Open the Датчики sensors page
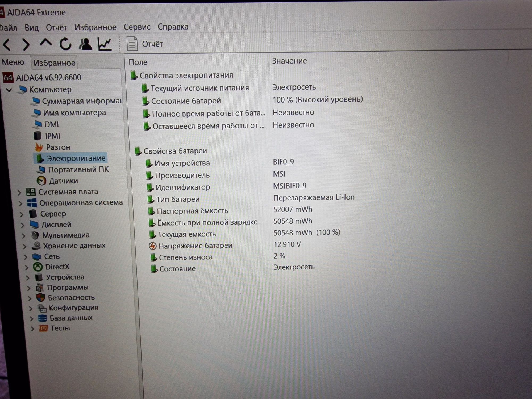This screenshot has height=399, width=532. [x=57, y=181]
